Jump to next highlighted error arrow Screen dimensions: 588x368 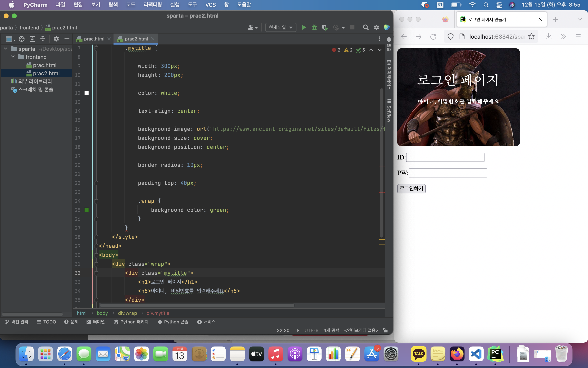point(380,50)
